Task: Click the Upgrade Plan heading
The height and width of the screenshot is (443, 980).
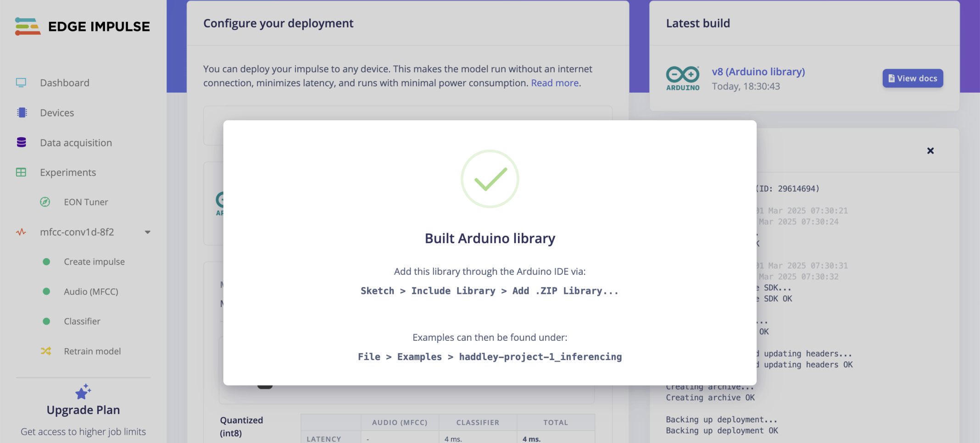Action: coord(83,410)
